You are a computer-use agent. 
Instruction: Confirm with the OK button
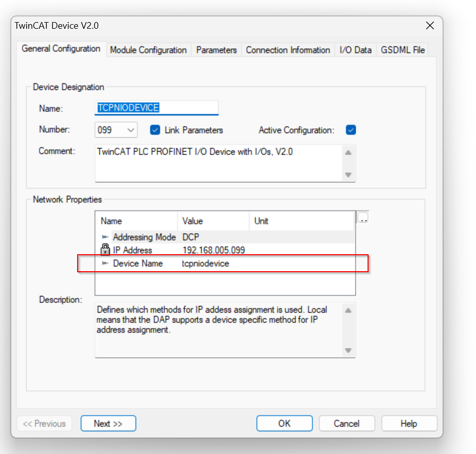click(x=284, y=423)
